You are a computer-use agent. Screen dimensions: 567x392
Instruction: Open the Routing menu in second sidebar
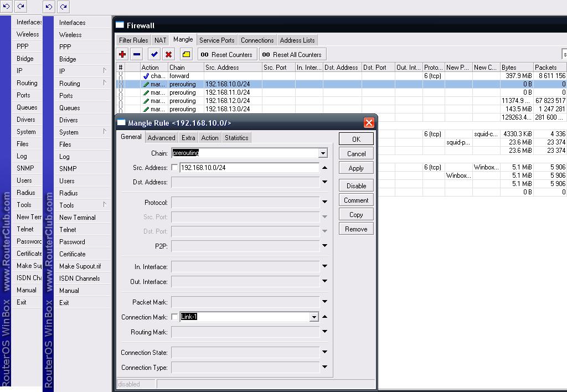tap(82, 83)
